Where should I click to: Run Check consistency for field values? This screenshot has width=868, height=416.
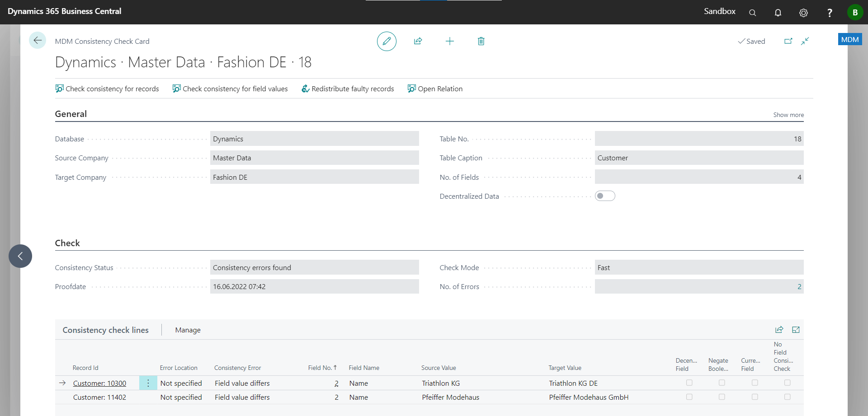click(x=230, y=89)
